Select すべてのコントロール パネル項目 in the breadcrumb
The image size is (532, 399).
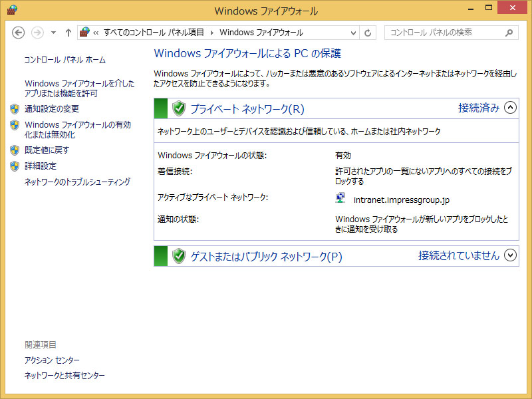pyautogui.click(x=154, y=33)
